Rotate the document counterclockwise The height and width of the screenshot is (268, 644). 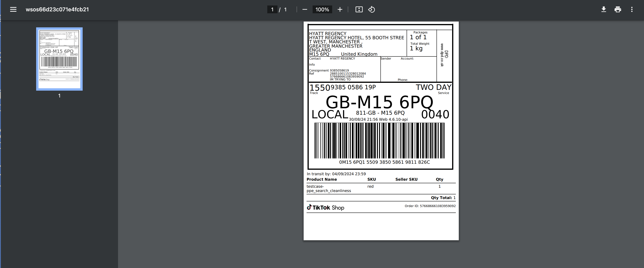(371, 10)
